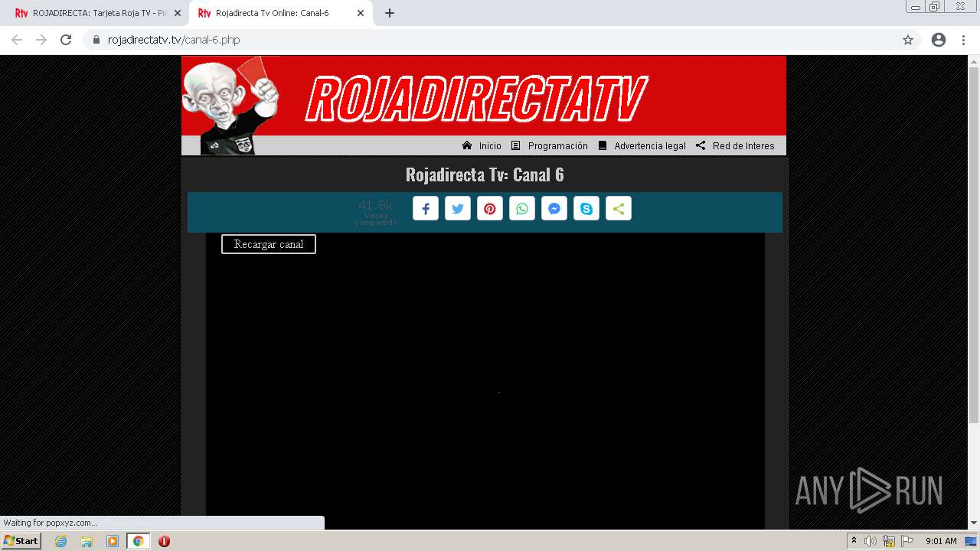Viewport: 980px width, 551px height.
Task: Click the 9:01 AM clock
Action: 941,541
